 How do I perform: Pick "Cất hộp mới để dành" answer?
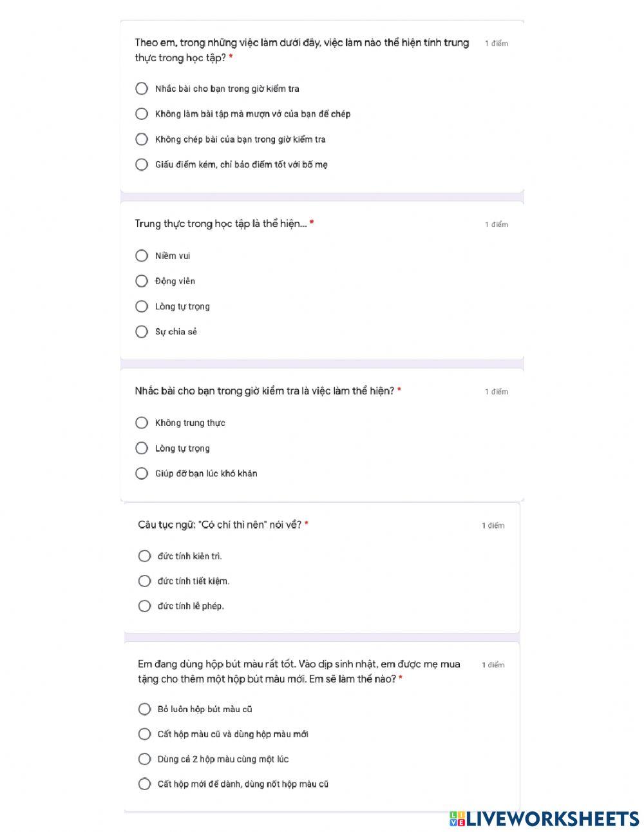pyautogui.click(x=144, y=784)
